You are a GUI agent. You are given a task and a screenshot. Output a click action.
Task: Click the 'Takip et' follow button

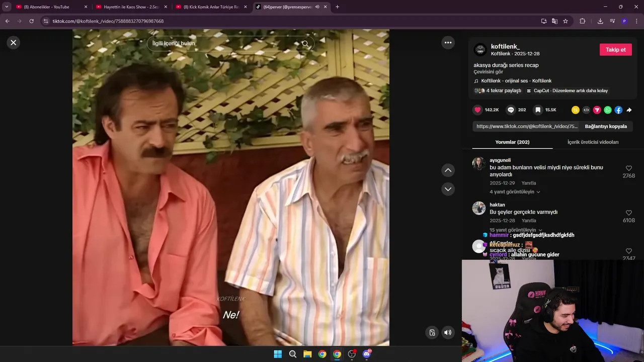(x=615, y=50)
